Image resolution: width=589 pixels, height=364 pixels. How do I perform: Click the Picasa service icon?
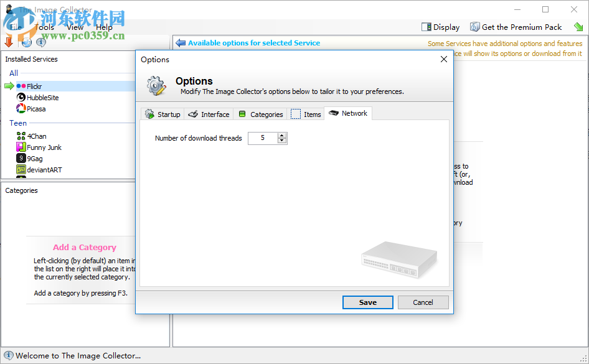[21, 108]
